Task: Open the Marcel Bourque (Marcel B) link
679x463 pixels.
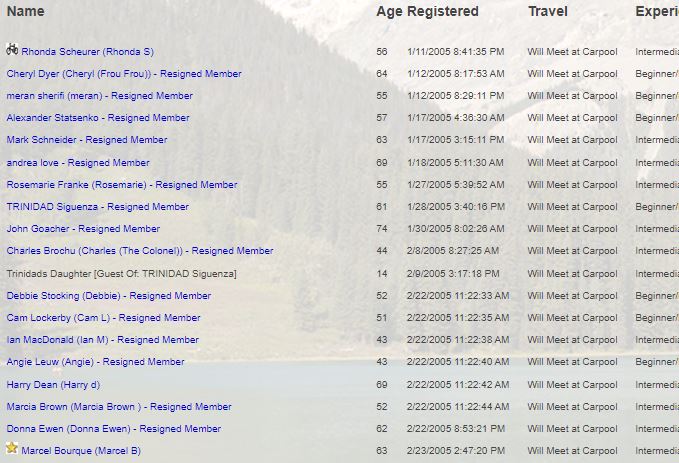Action: (81, 451)
